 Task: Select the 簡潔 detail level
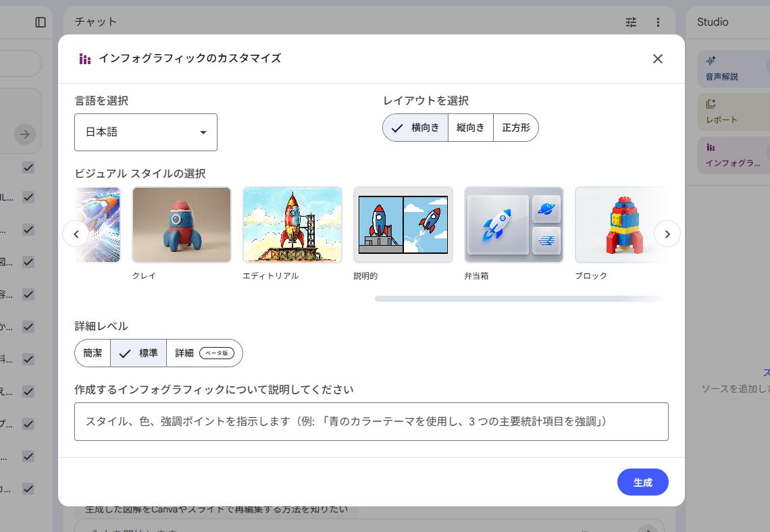pyautogui.click(x=92, y=352)
